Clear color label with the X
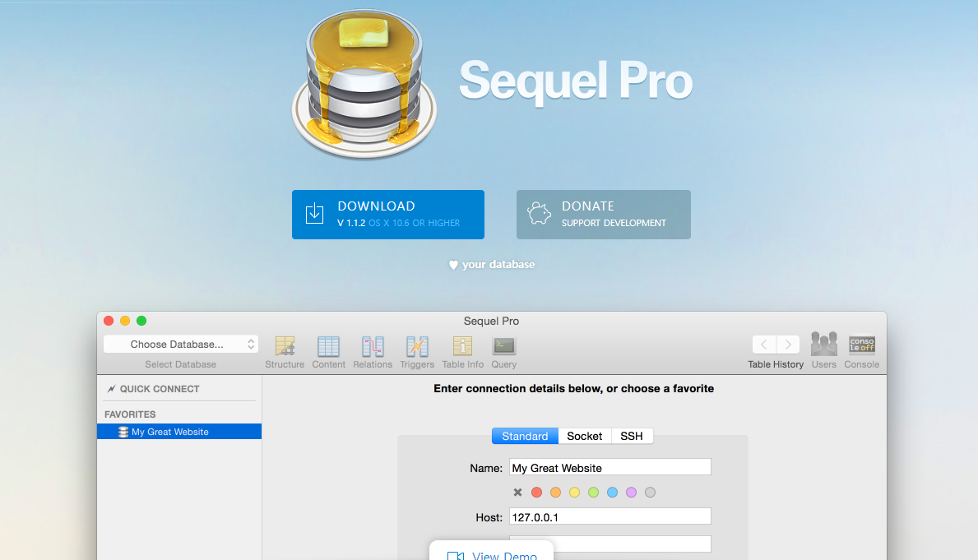 (x=517, y=492)
